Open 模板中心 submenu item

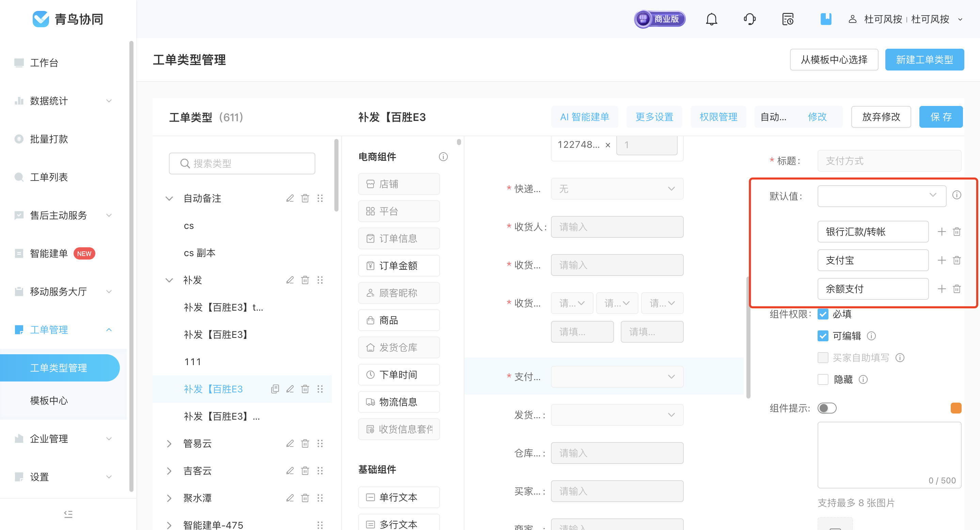[49, 401]
